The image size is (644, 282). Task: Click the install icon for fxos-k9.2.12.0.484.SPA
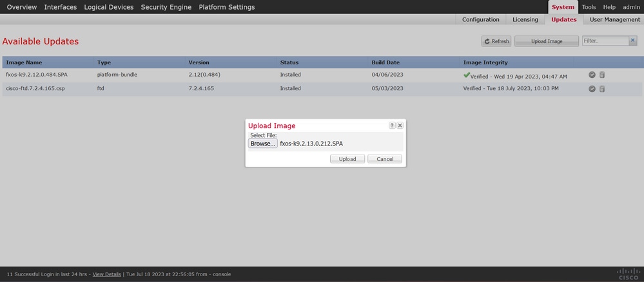(592, 75)
